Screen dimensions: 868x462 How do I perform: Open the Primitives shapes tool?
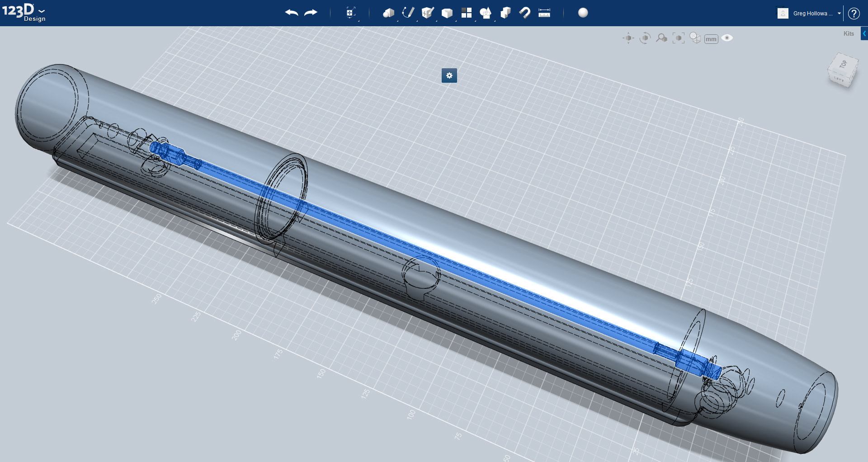(388, 13)
